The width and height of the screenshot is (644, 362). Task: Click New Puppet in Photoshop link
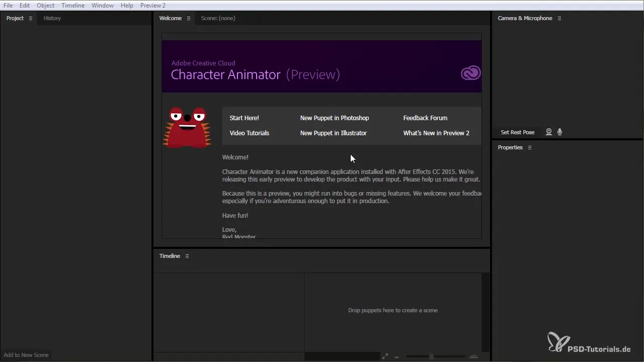point(335,118)
